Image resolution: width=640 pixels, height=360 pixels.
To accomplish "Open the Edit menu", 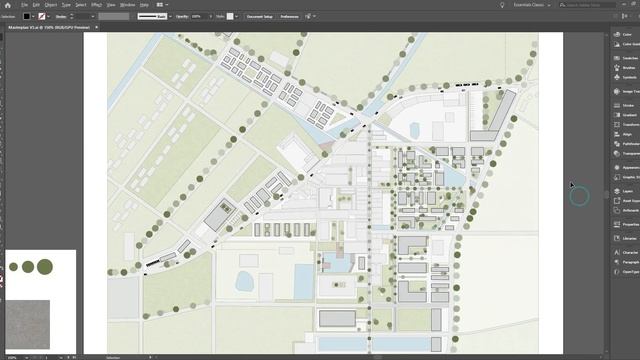I will 36,5.
